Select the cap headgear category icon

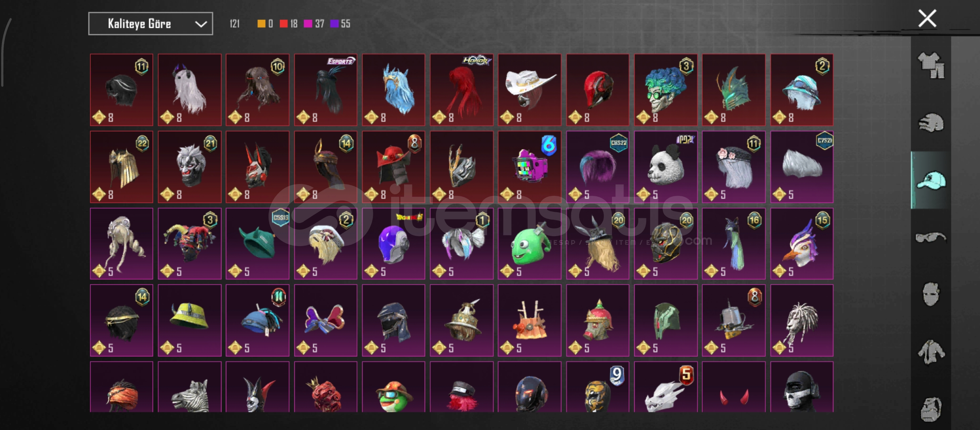pos(931,180)
